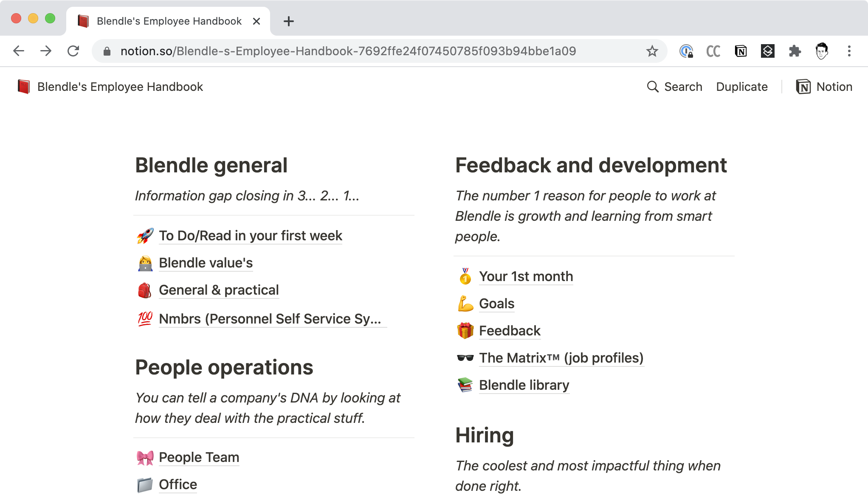Click the rocket icon beside first week link
Viewport: 868px width, 501px height.
[x=145, y=236]
